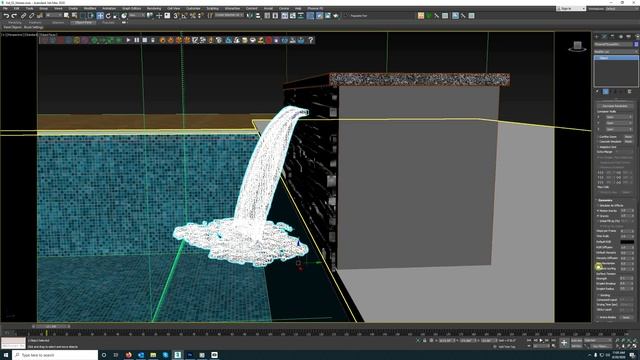640x360 pixels.
Task: Stop simulation in Phoenix FD toolbar
Action: 144,40
